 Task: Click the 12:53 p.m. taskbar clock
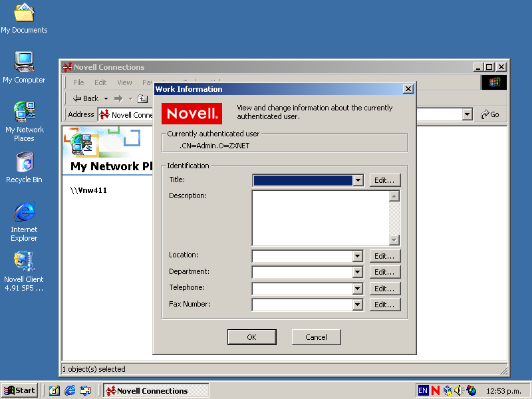(x=503, y=391)
